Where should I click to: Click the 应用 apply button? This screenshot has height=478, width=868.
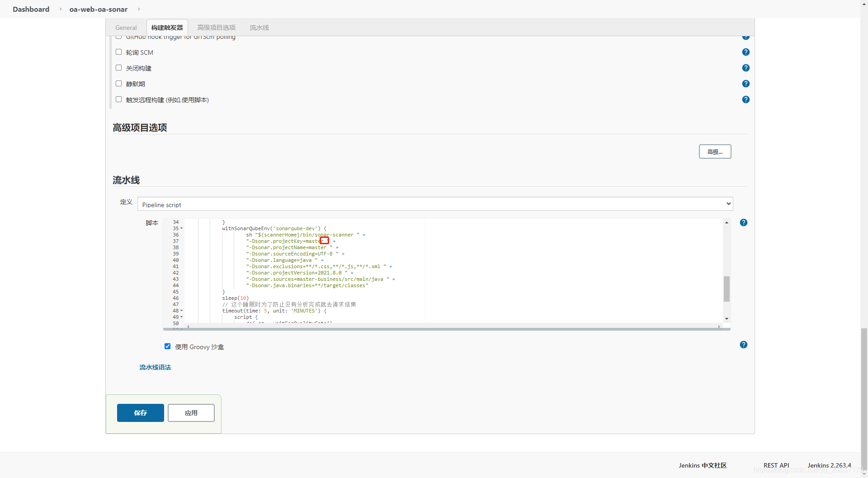[x=191, y=413]
